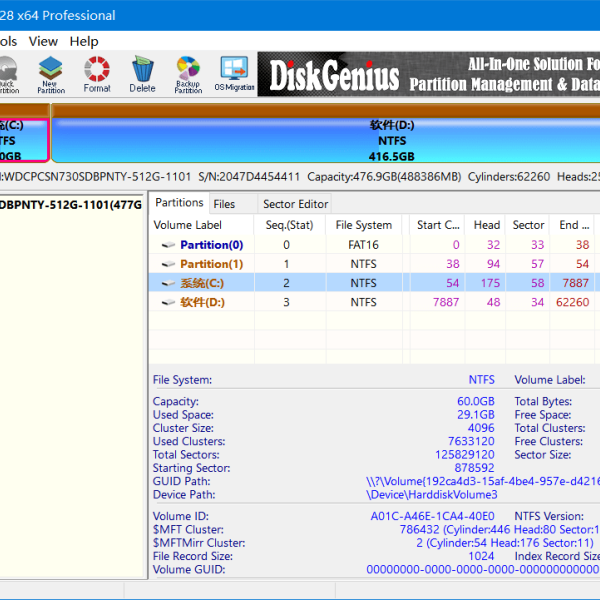Click the OS Migration toolbar icon
The width and height of the screenshot is (600, 600).
pyautogui.click(x=234, y=75)
